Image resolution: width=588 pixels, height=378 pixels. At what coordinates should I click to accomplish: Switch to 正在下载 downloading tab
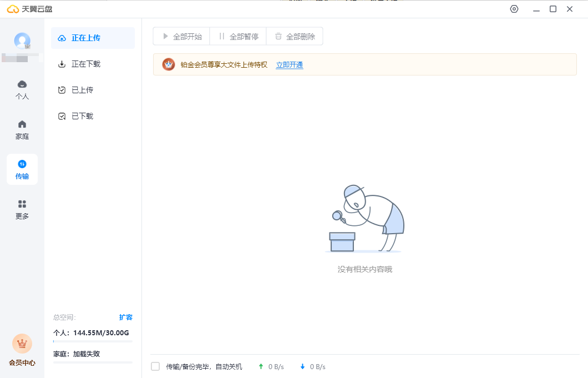click(x=93, y=64)
